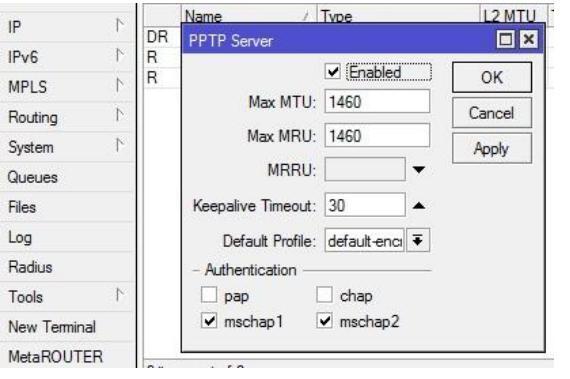Click the Keepalive Timeout field
Screen dimensions: 570x379
click(365, 205)
